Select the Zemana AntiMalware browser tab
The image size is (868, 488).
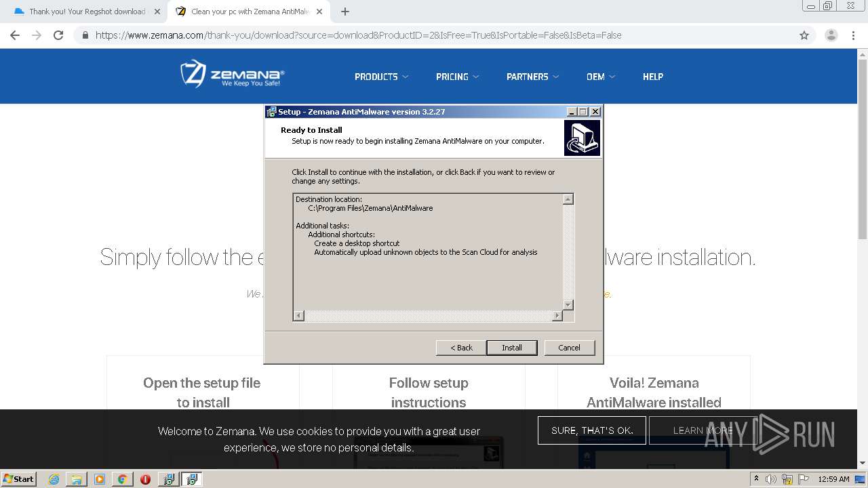tap(248, 12)
